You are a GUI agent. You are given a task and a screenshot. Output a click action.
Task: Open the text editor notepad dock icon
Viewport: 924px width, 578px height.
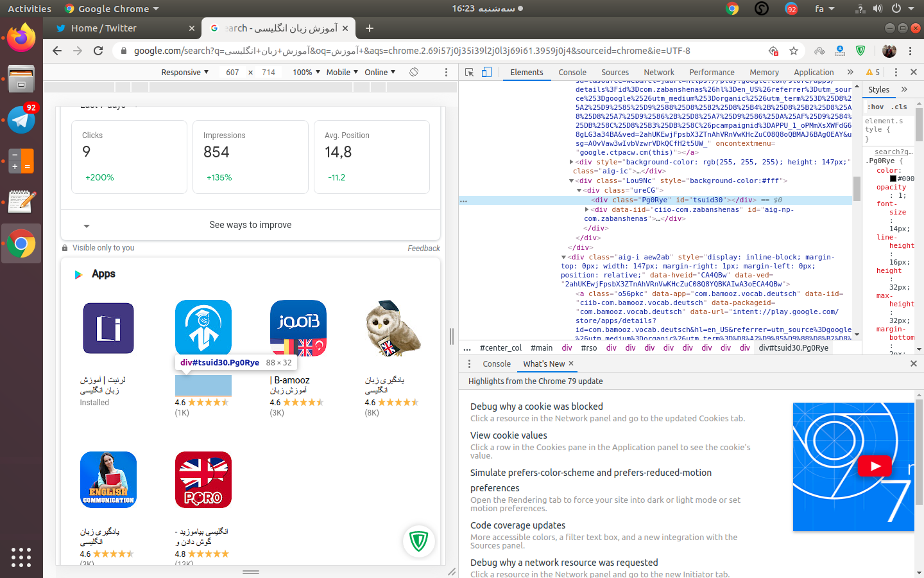coord(21,202)
